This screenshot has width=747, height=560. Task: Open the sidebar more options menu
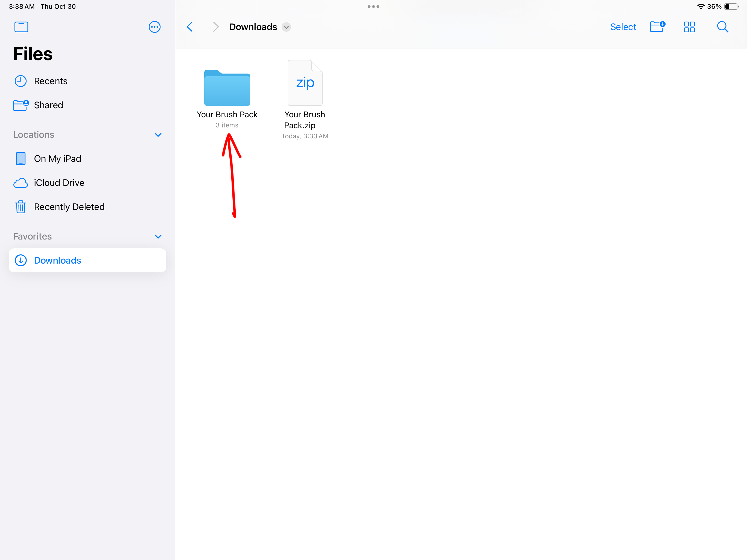click(154, 27)
